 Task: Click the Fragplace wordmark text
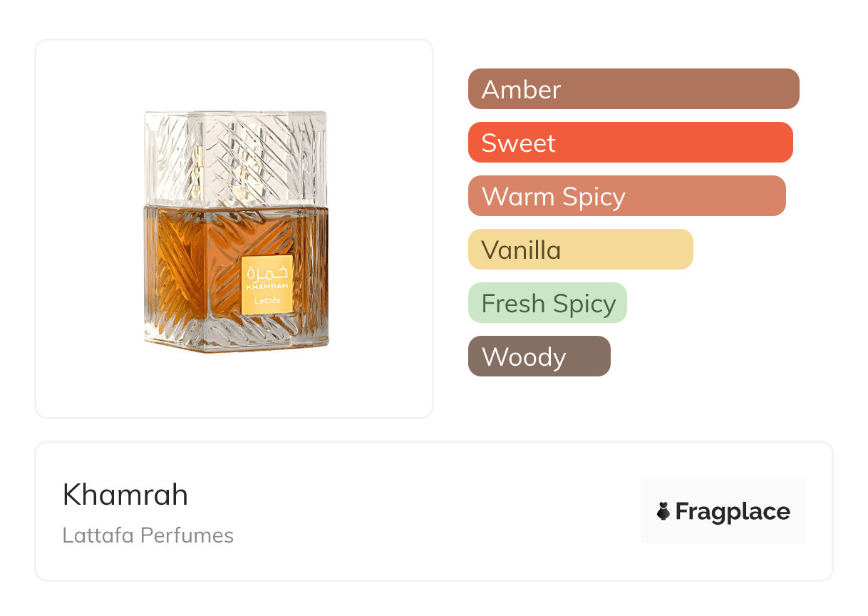(x=733, y=511)
